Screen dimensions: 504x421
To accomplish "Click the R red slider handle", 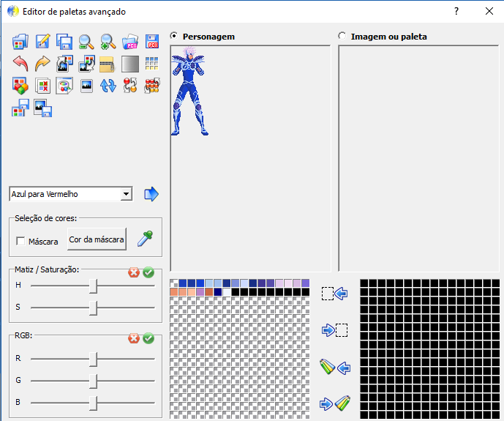I will [x=93, y=359].
